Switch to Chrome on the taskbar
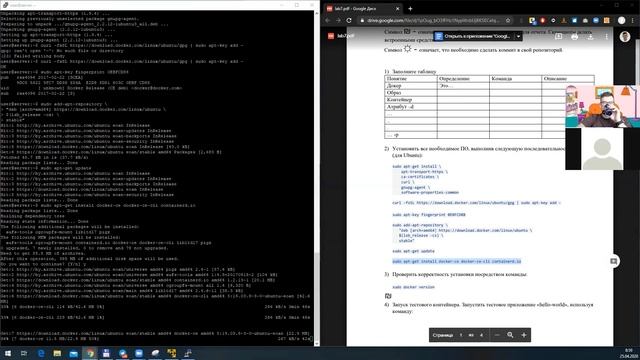 click(90, 353)
